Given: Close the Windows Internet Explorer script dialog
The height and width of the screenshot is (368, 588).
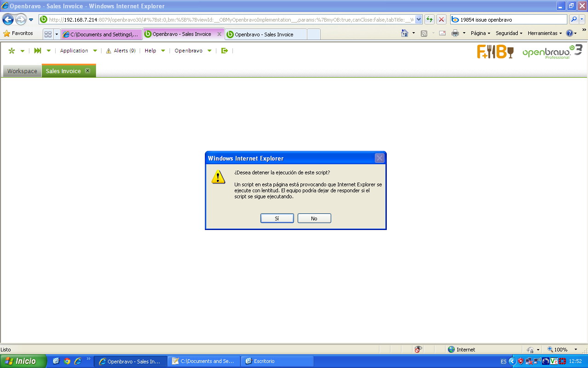Looking at the screenshot, I should pyautogui.click(x=379, y=158).
